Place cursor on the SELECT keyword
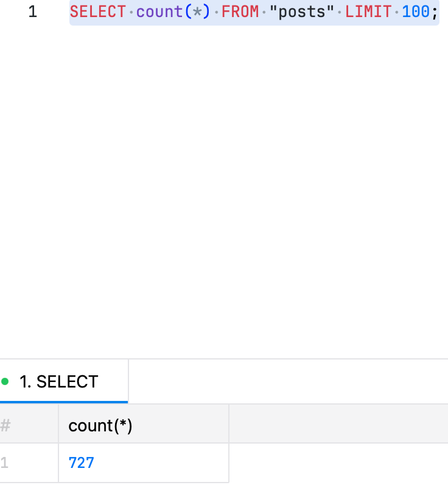The width and height of the screenshot is (448, 485). [97, 12]
